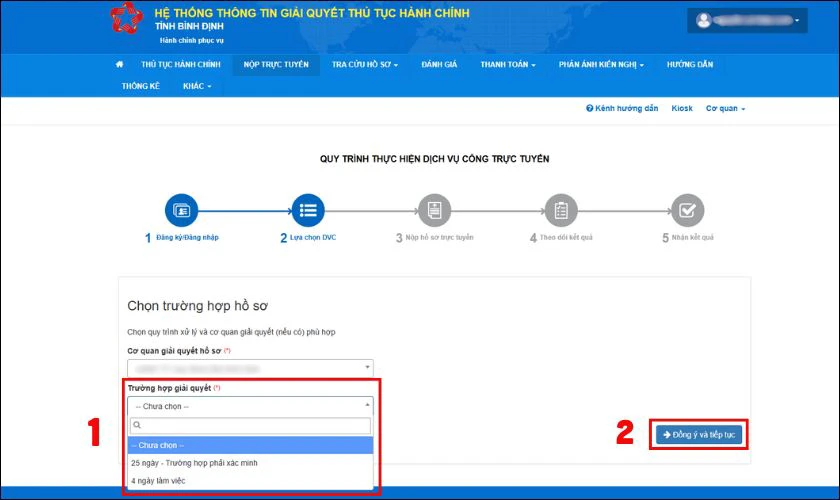Click step 1 Đăng ký/Đăng nhập circle icon
This screenshot has width=840, height=500.
coord(182,210)
